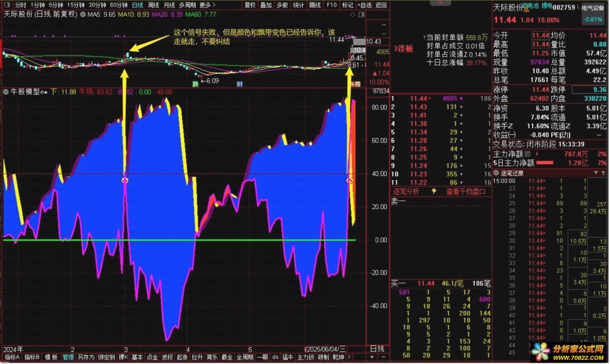Click the 财 marker on K-line chart
The image size is (610, 364).
click(x=239, y=84)
